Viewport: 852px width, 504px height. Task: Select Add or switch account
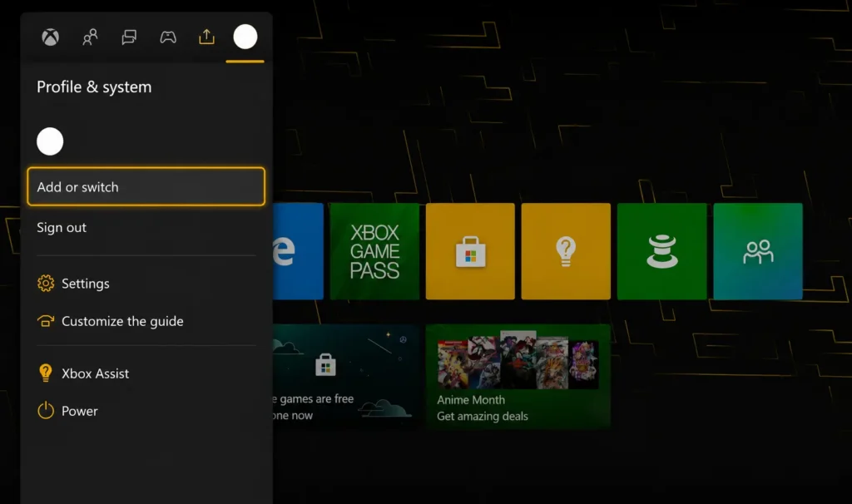click(146, 186)
